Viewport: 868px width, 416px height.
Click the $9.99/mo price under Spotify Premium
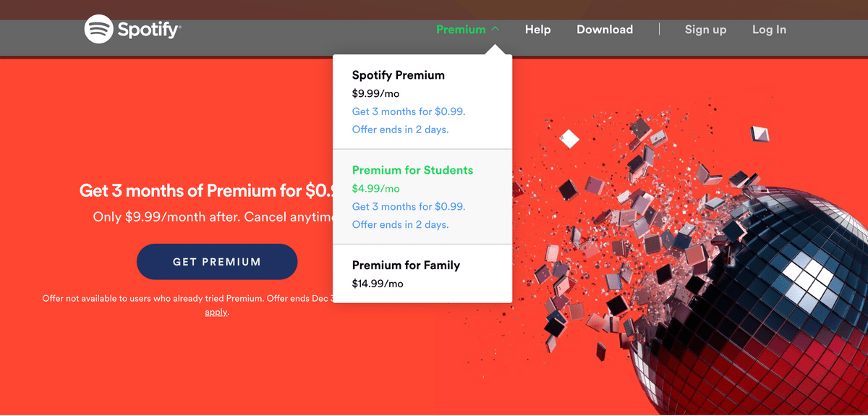click(375, 93)
